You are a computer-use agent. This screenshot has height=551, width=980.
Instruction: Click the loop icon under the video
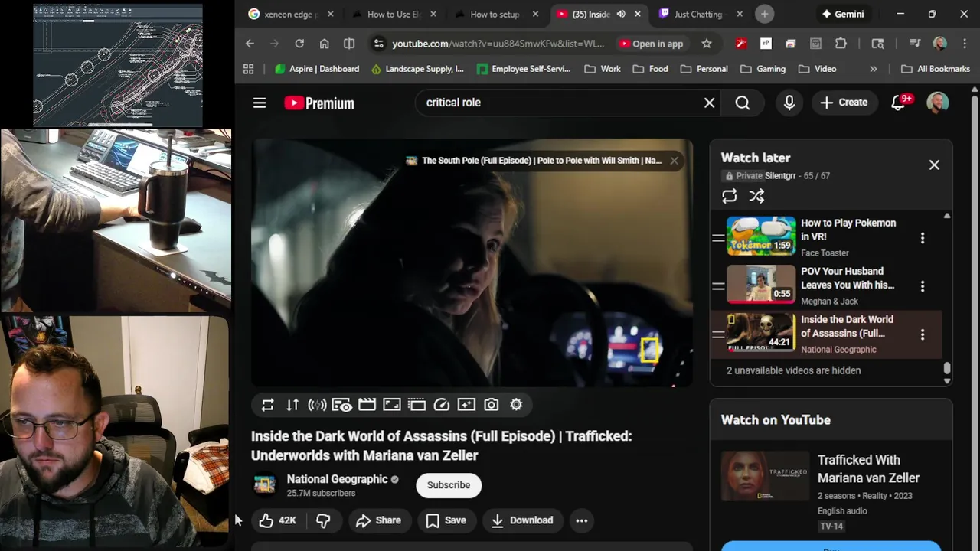(x=267, y=405)
